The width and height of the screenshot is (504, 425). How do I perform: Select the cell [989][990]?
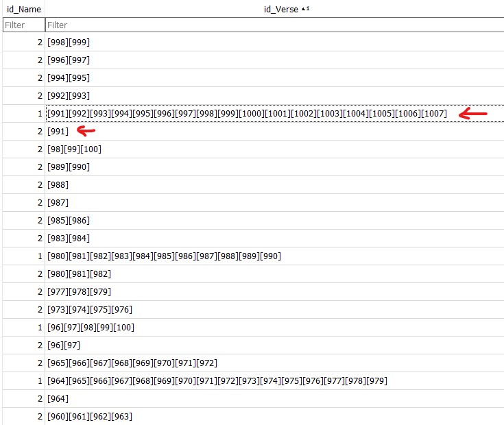[275, 167]
